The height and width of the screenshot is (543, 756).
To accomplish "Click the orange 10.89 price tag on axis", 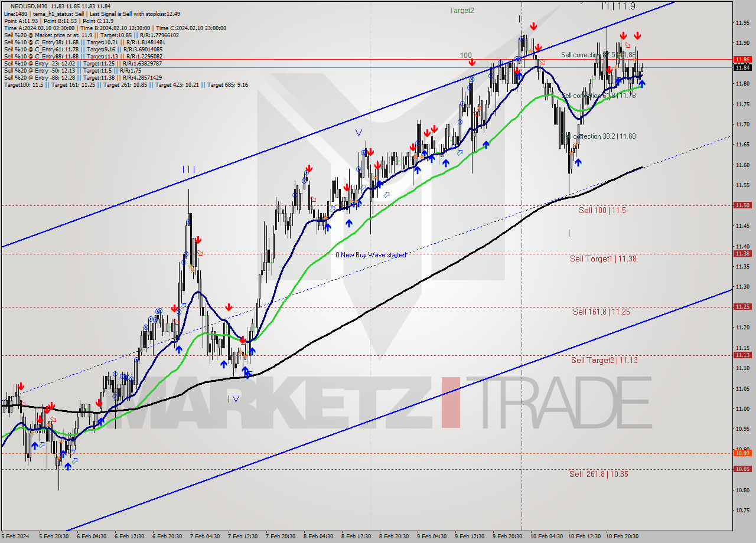I will [742, 453].
